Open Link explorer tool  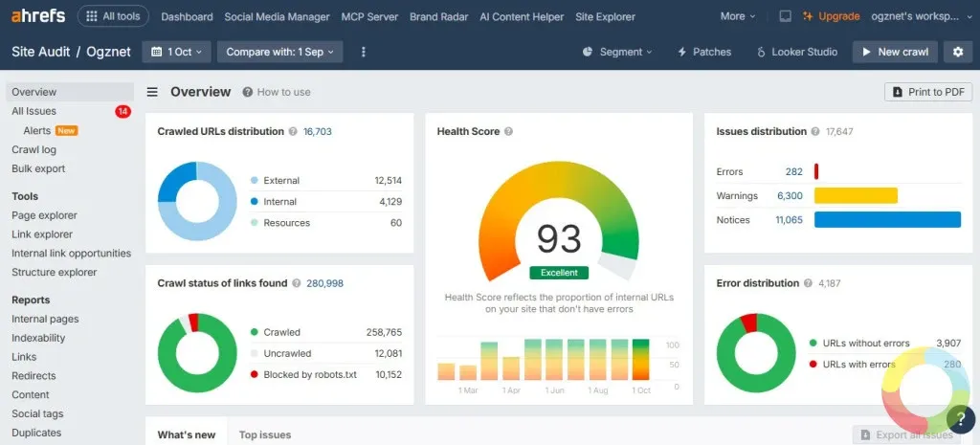click(x=42, y=234)
